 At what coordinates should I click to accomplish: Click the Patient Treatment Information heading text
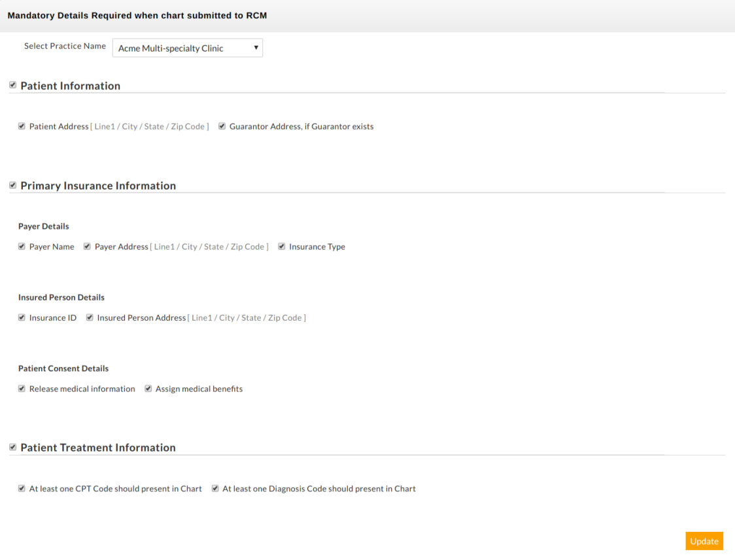click(x=98, y=448)
